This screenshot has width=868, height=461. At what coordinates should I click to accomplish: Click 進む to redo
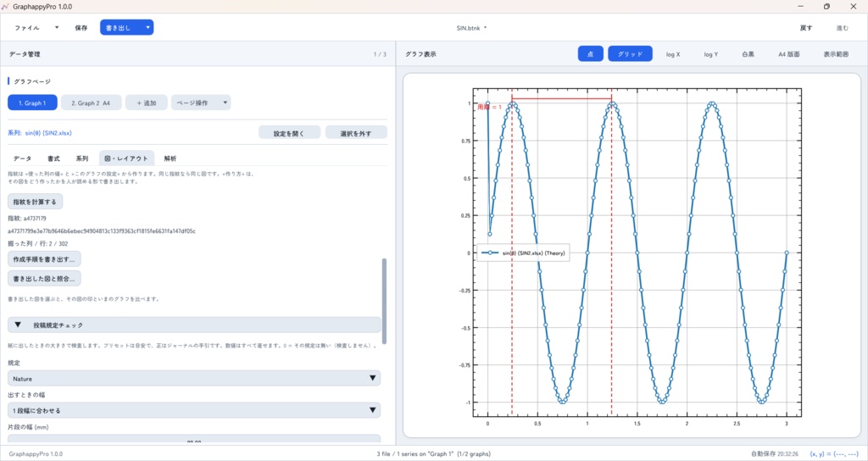[842, 28]
